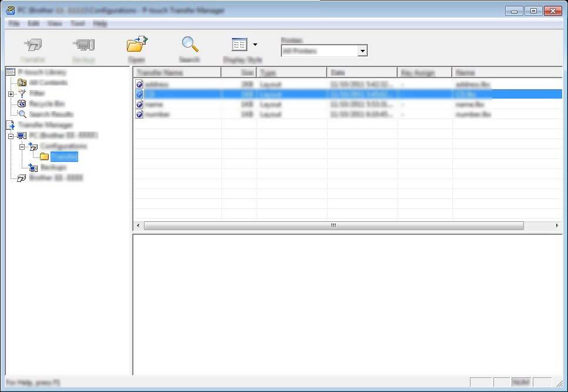Sort by Transfer Name column header
The width and height of the screenshot is (568, 392).
click(x=177, y=73)
